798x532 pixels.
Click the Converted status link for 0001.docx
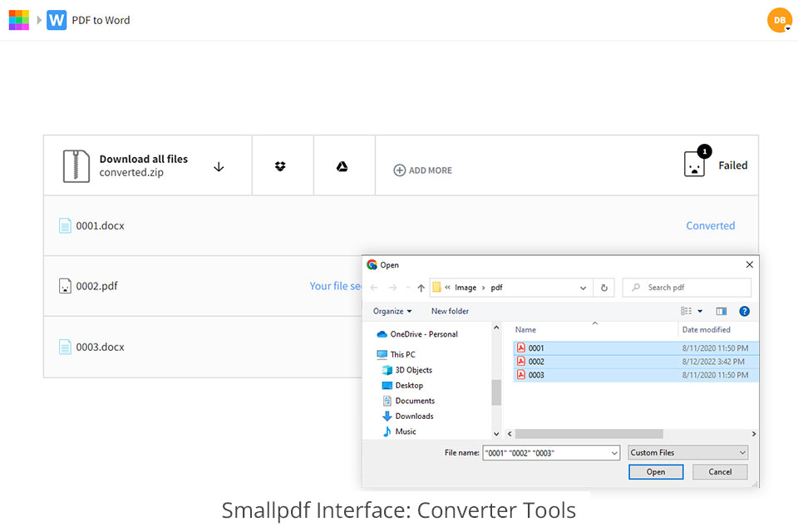click(711, 225)
